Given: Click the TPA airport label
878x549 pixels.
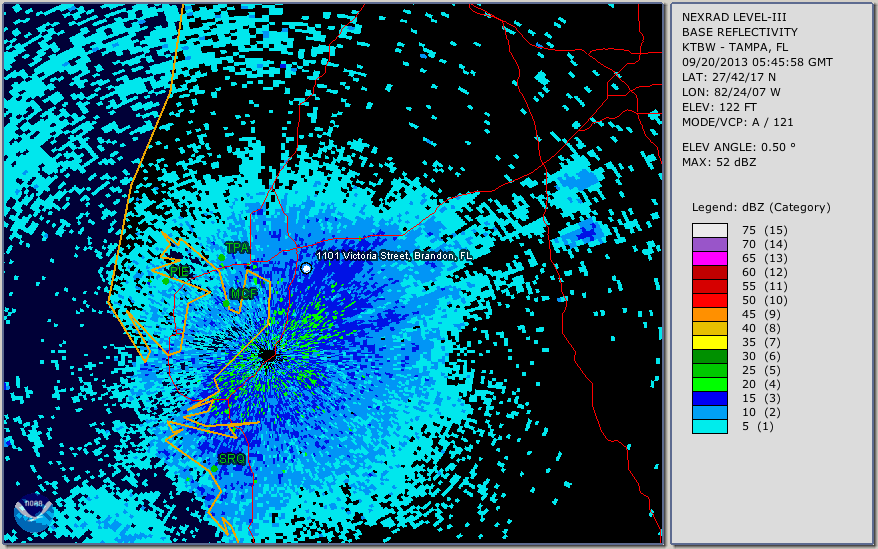Looking at the screenshot, I should (x=237, y=248).
